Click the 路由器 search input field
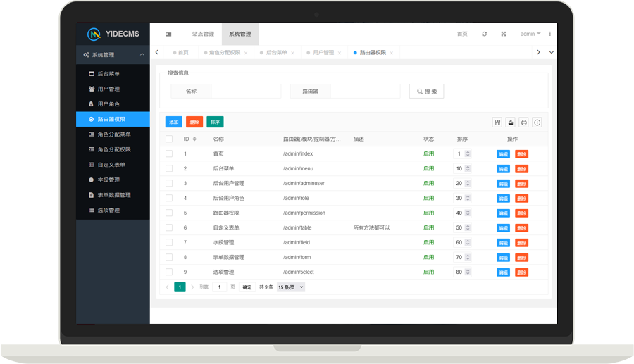Viewport: 634px width, 364px height. coord(365,92)
